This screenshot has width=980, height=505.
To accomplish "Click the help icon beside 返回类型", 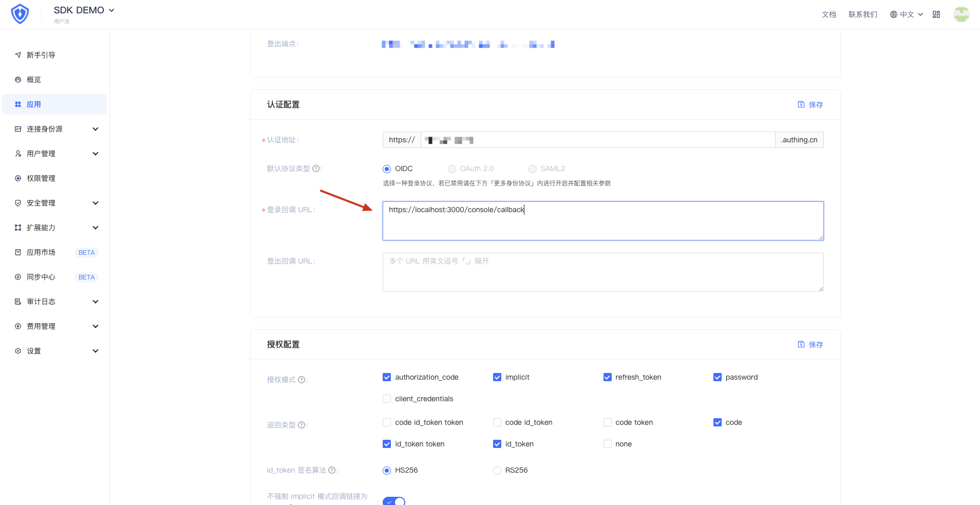I will tap(301, 425).
